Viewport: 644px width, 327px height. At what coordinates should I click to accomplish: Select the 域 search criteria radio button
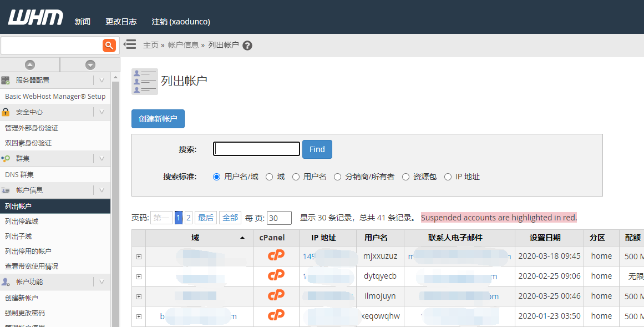tap(270, 177)
